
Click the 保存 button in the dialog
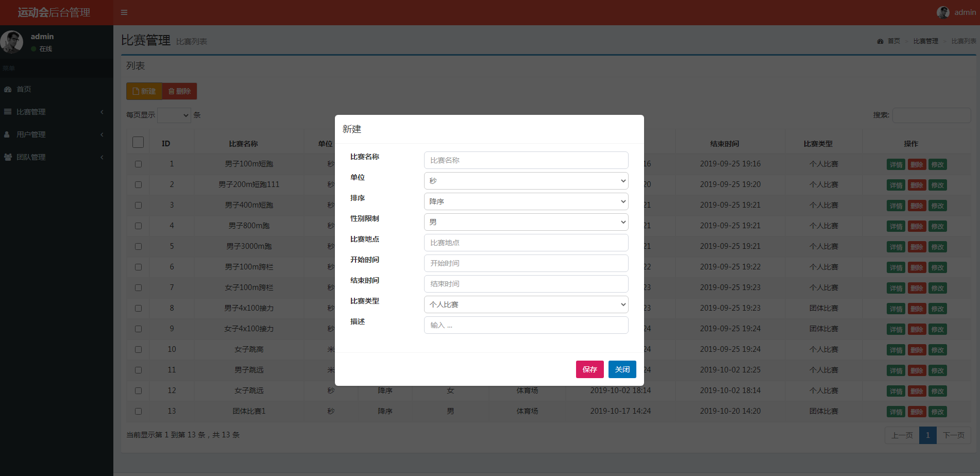pyautogui.click(x=589, y=369)
